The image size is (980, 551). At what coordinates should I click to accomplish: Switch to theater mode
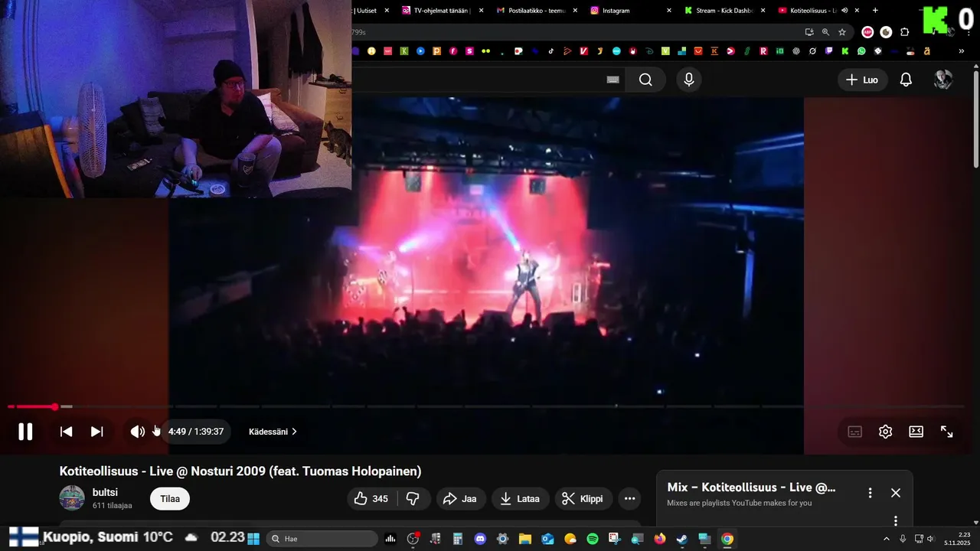pos(916,432)
